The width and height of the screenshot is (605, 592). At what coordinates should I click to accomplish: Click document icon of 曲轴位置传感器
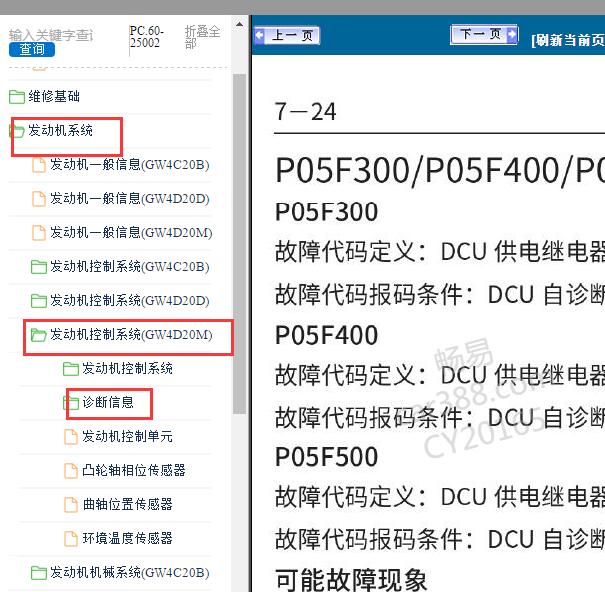(x=71, y=505)
